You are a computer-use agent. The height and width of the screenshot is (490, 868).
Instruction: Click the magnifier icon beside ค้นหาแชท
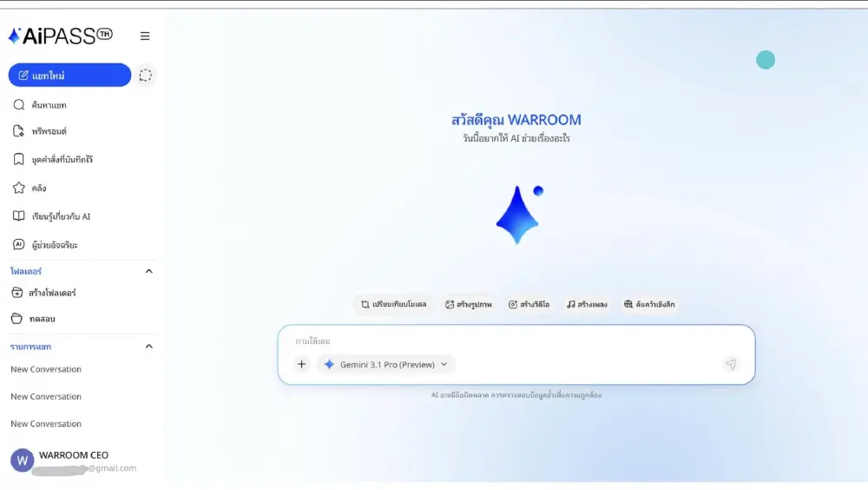19,105
